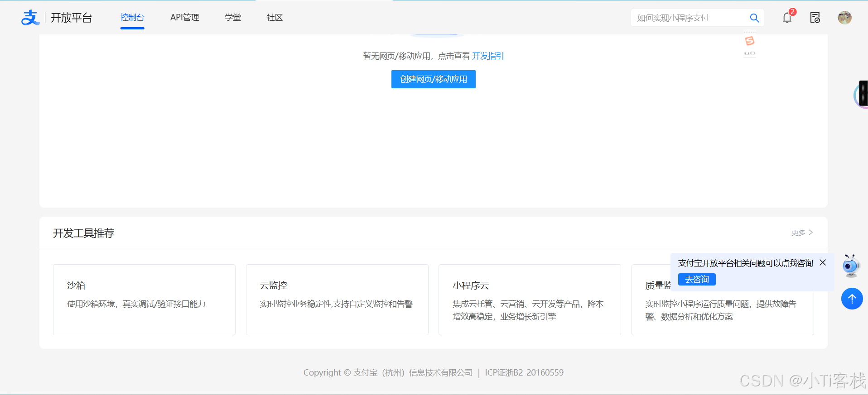Click the Sogou input method S icon
868x395 pixels.
click(750, 41)
